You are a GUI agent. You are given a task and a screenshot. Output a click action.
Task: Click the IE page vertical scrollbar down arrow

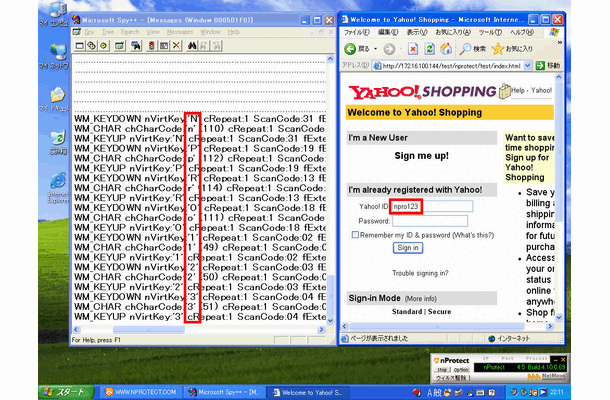coord(559,318)
